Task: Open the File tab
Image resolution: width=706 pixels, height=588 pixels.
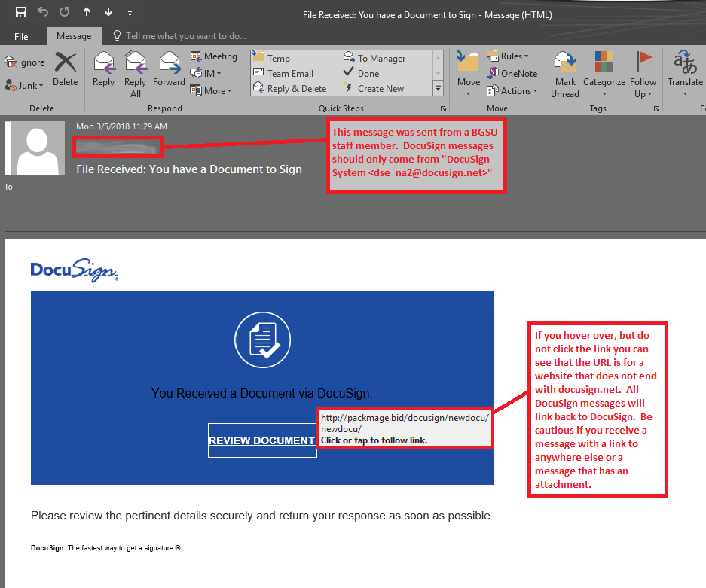Action: [21, 36]
